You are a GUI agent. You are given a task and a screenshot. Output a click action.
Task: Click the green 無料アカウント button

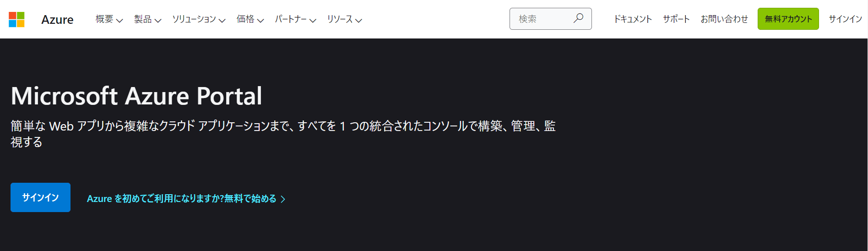pos(788,19)
